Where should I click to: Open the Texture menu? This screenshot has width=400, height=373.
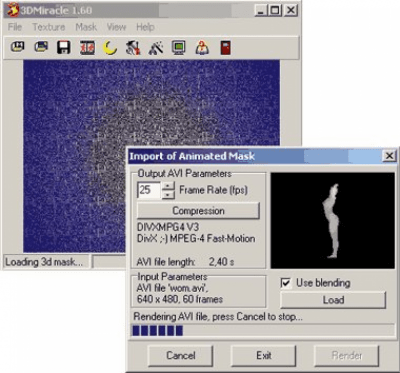(x=49, y=27)
